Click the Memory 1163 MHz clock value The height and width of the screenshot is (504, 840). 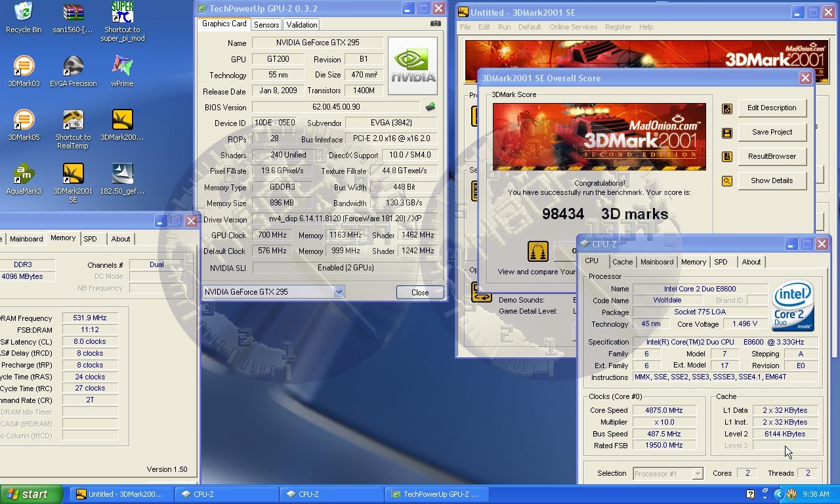[346, 235]
